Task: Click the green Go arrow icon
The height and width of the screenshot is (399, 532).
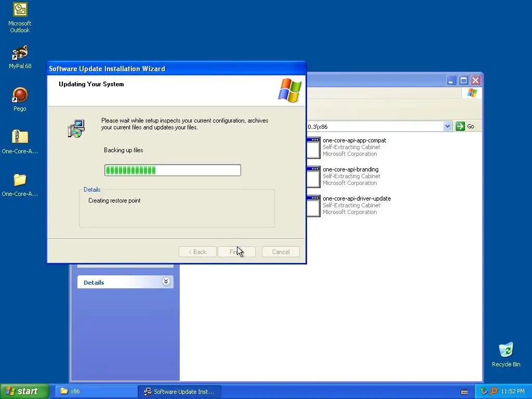Action: 460,126
